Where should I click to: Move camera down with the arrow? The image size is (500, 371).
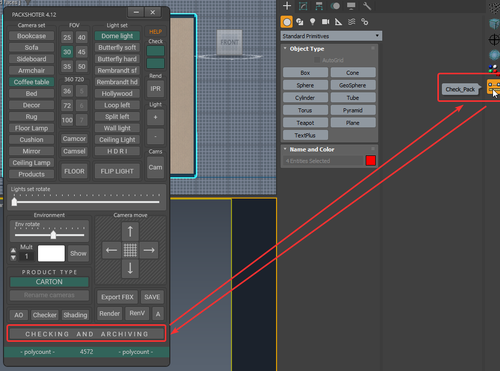130,268
